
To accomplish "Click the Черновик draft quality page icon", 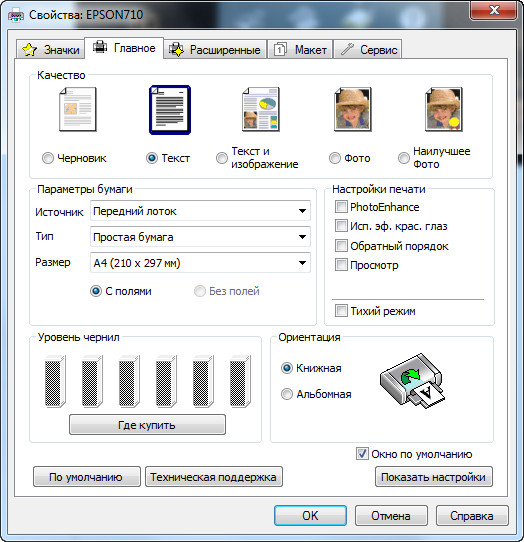I will tap(78, 109).
